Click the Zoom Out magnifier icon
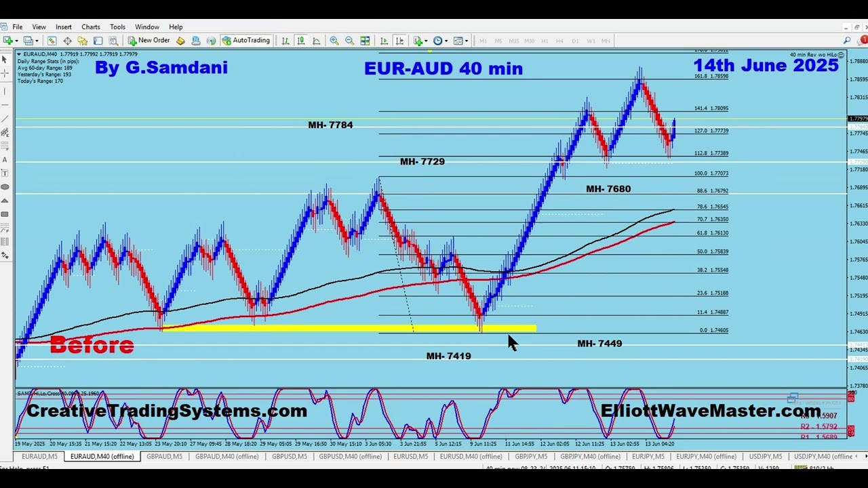The image size is (868, 488). (x=349, y=41)
